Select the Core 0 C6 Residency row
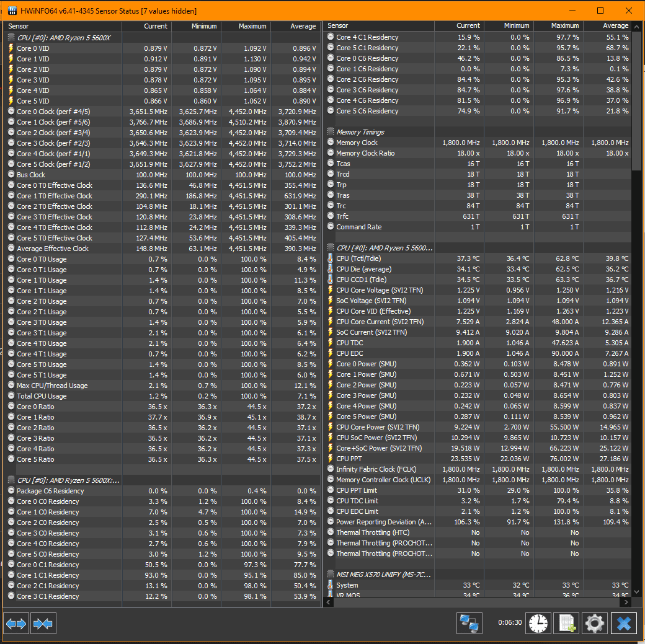The width and height of the screenshot is (645, 644). (x=478, y=58)
